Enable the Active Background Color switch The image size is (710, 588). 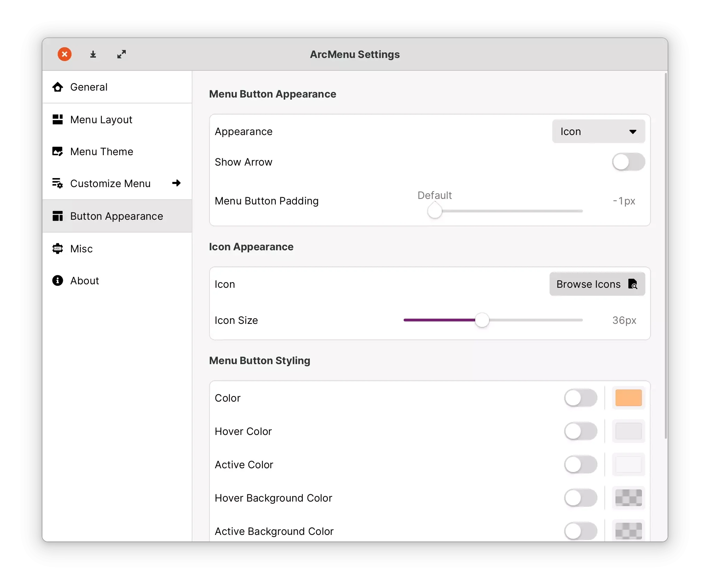pos(581,531)
